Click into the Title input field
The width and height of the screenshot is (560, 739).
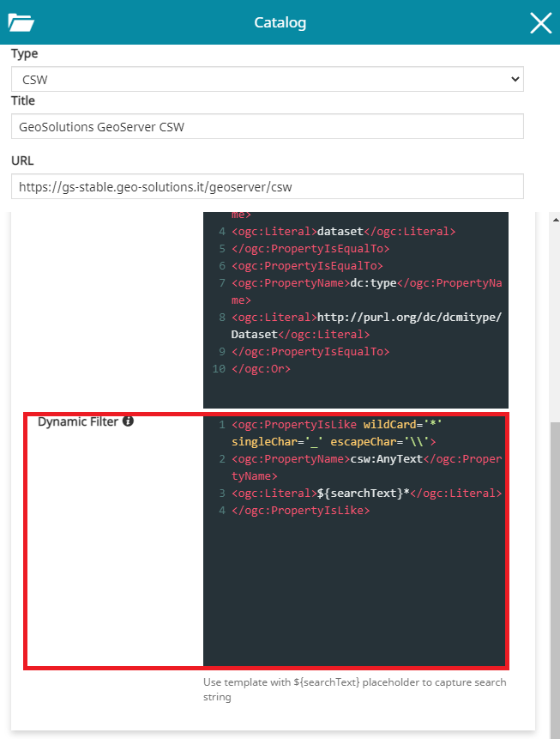coord(268,127)
